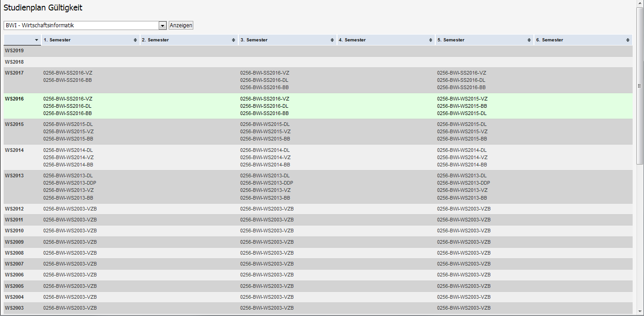Toggle the descending sort arrow in first column header
Screen dimensions: 644x316
[x=36, y=40]
